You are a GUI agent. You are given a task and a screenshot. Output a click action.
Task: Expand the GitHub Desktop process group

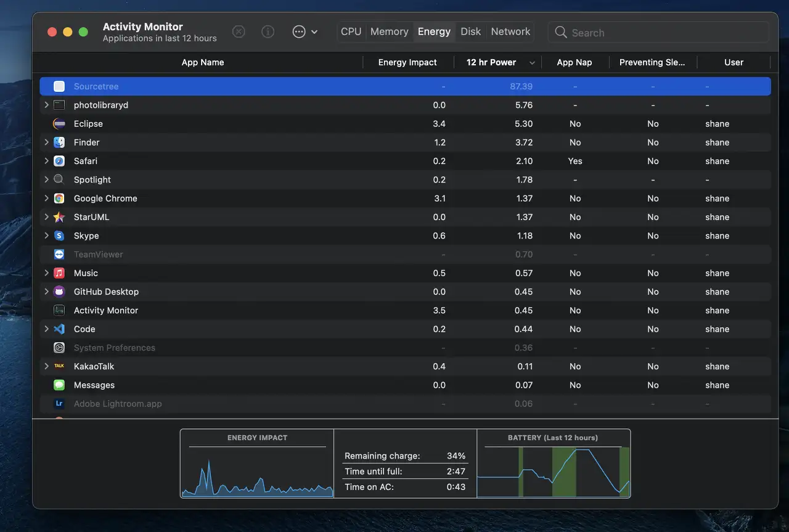(x=46, y=292)
